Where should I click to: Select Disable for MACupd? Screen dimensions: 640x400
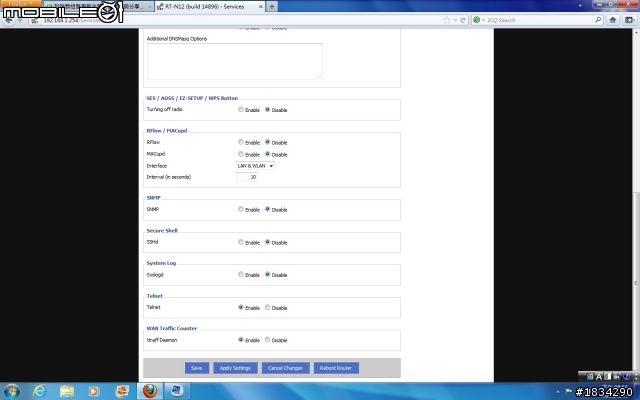(267, 154)
